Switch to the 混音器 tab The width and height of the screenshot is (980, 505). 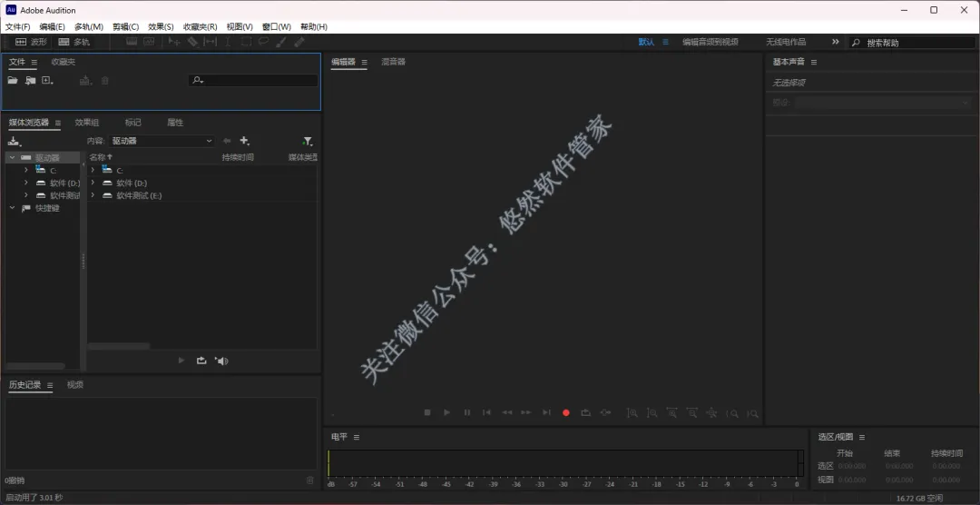394,62
